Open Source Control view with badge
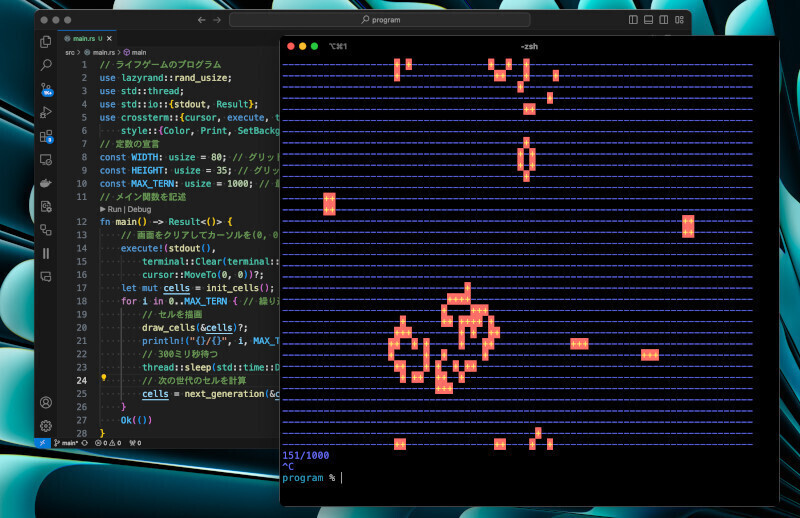800x518 pixels. pyautogui.click(x=46, y=88)
